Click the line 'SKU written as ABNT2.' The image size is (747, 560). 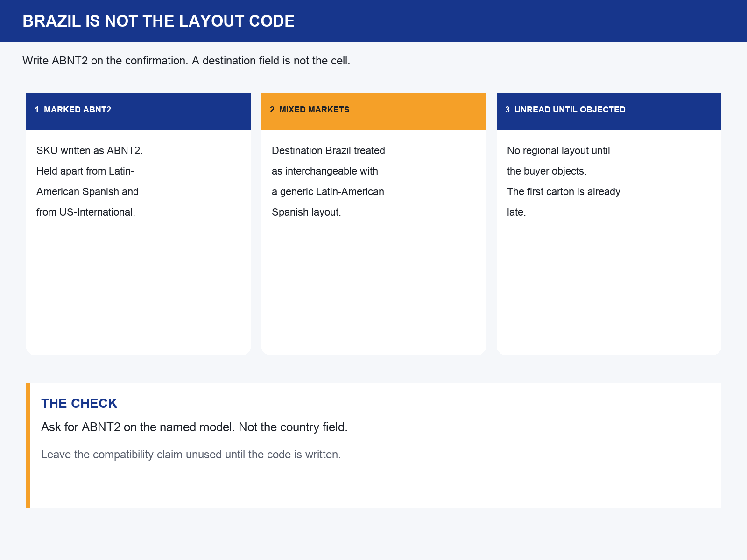click(90, 151)
